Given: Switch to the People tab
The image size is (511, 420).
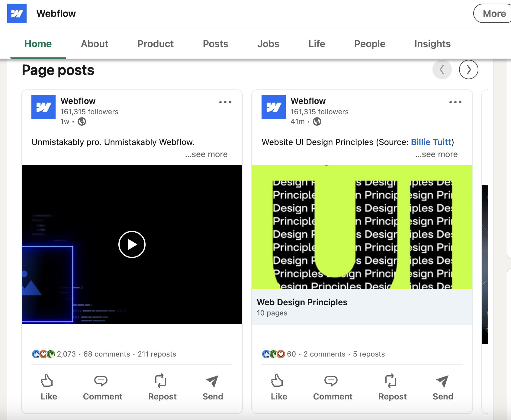Looking at the screenshot, I should coord(370,44).
